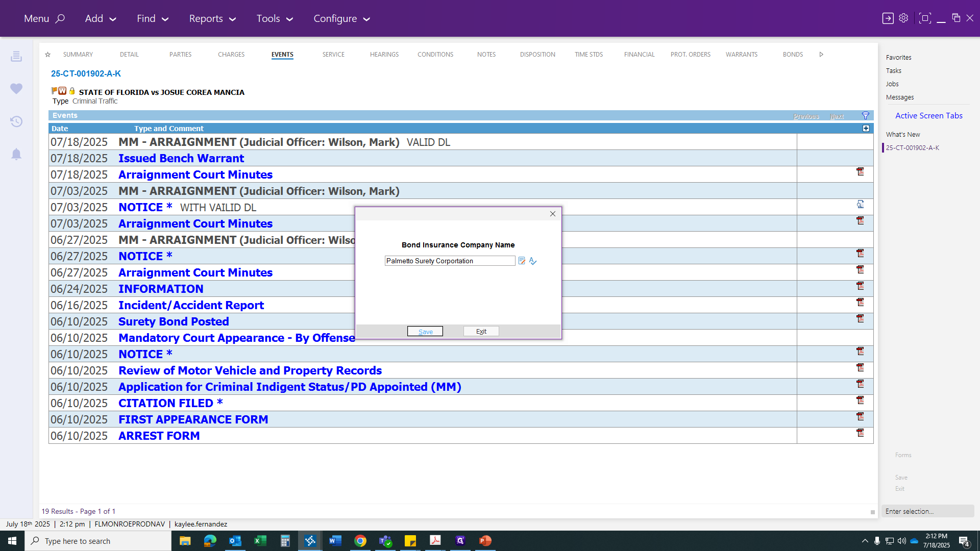Toggle the favorite star beside Summary tab

[47, 55]
